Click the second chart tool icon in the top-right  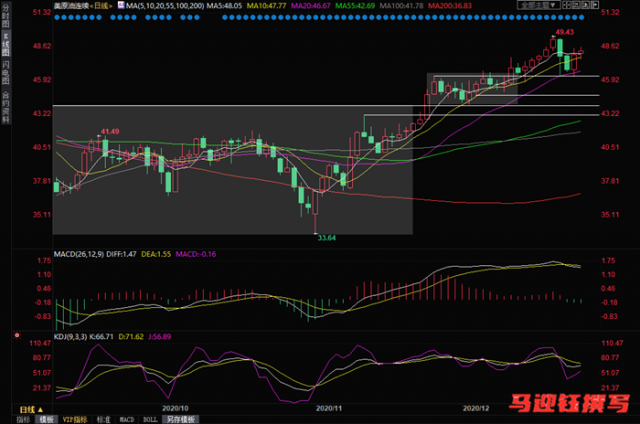pos(576,5)
